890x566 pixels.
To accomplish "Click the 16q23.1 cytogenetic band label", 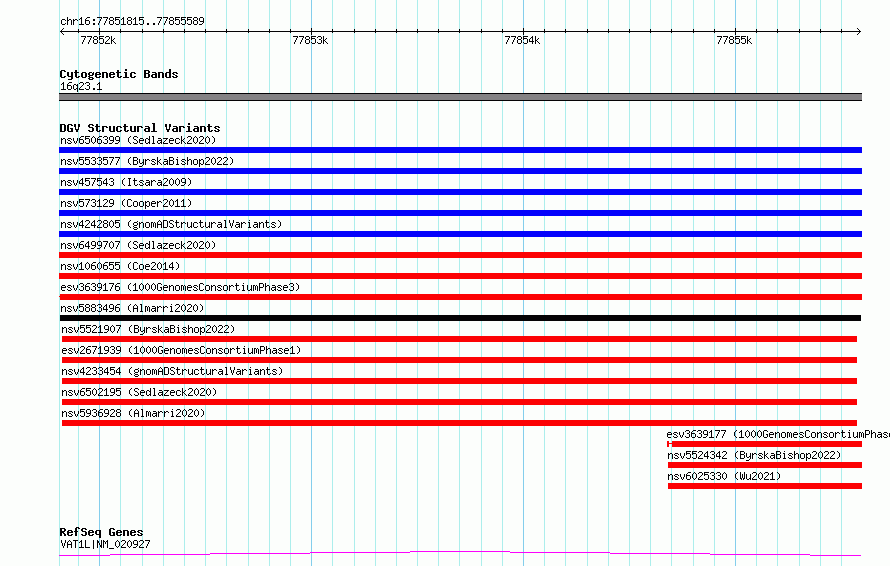I will click(x=81, y=86).
